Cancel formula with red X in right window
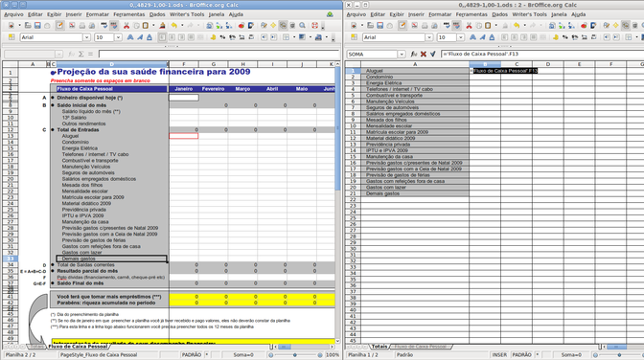 click(424, 54)
